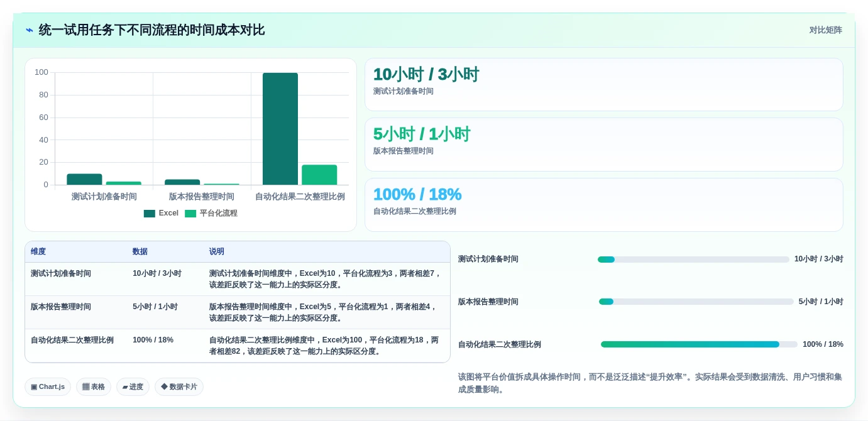Click progress label 自动化结果二次整理比例
Viewport: 868px width, 421px height.
pos(500,344)
